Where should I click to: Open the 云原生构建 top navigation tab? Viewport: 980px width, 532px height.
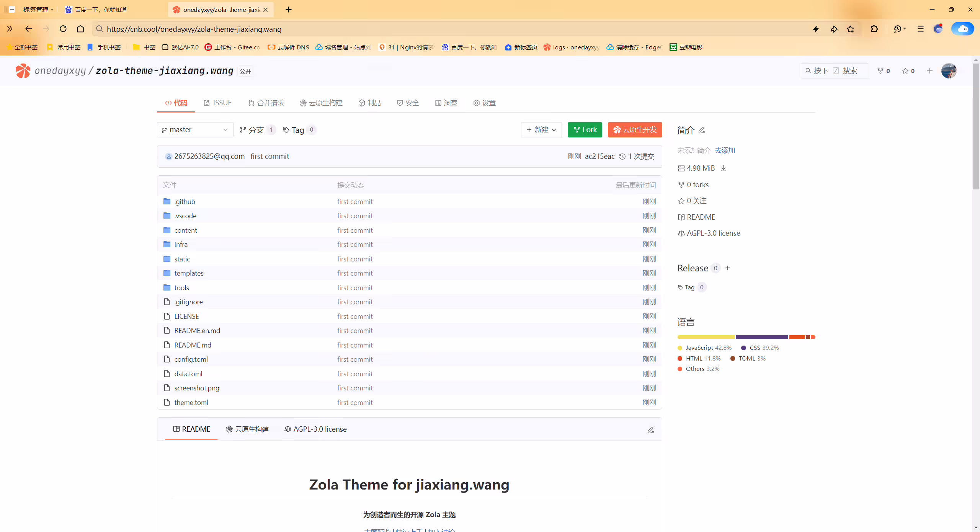(321, 103)
